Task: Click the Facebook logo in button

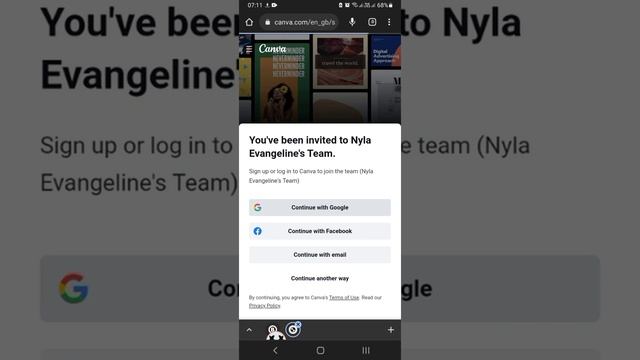Action: pyautogui.click(x=258, y=231)
